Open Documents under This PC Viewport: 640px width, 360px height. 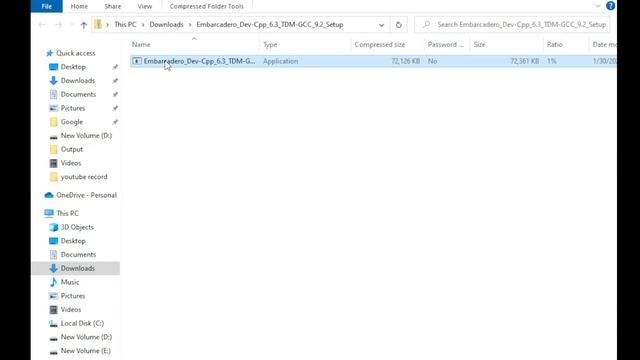pyautogui.click(x=78, y=255)
